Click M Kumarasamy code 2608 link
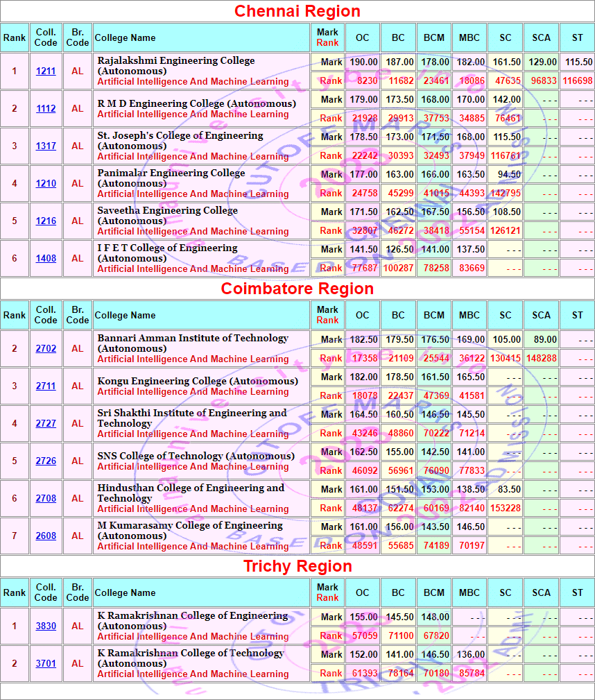The height and width of the screenshot is (700, 595). (46, 536)
